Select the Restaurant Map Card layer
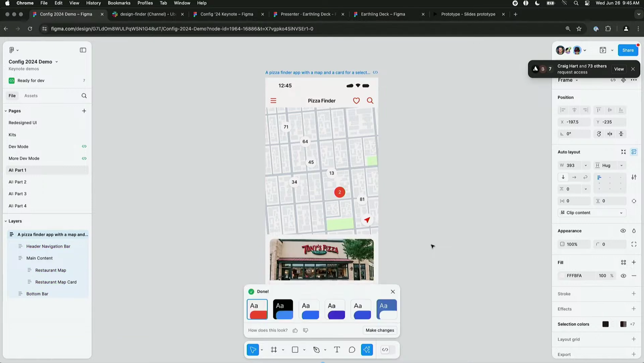Image resolution: width=644 pixels, height=363 pixels. (x=56, y=282)
